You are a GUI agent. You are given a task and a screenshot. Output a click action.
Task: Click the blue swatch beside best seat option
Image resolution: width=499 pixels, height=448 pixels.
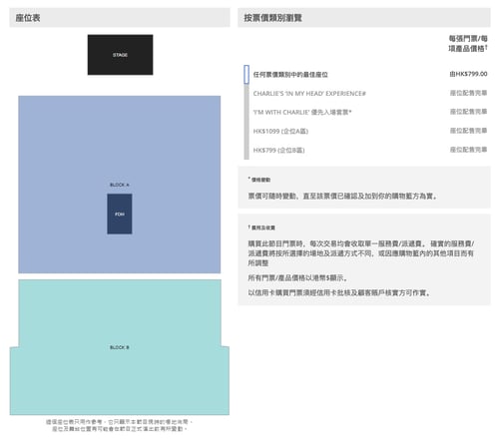point(247,74)
